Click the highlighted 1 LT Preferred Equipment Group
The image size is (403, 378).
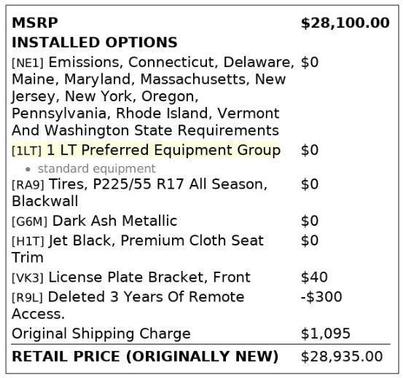pos(164,150)
